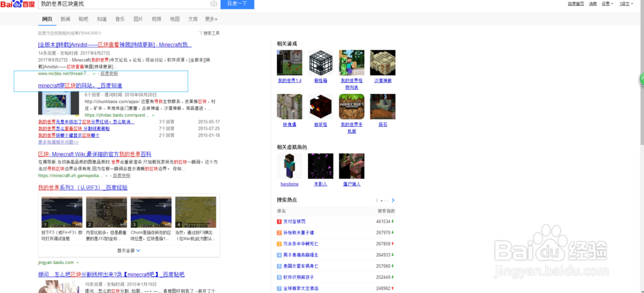Image resolution: width=644 pixels, height=293 pixels.
Task: Open 我的世界无意中按出了区块分界红线 question
Action: pyautogui.click(x=86, y=122)
